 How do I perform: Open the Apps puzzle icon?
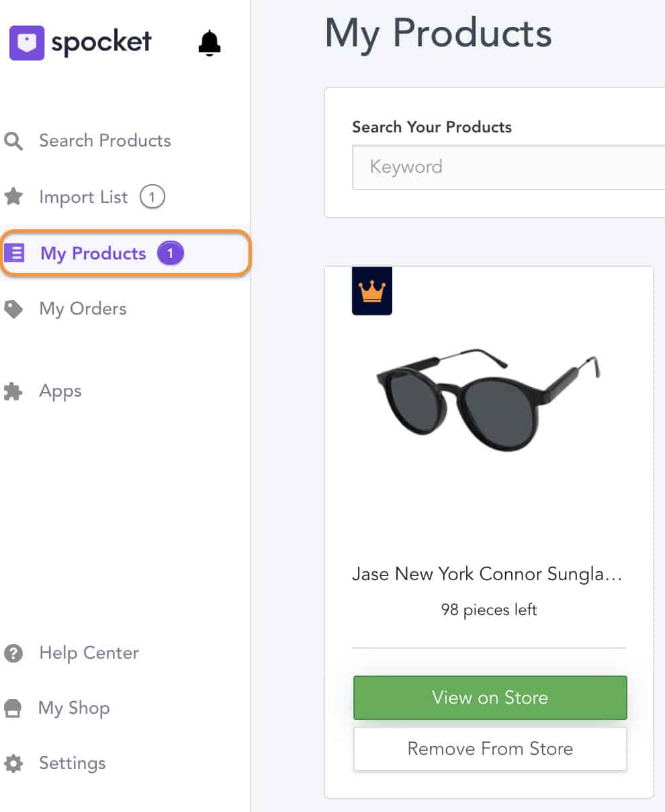(14, 391)
